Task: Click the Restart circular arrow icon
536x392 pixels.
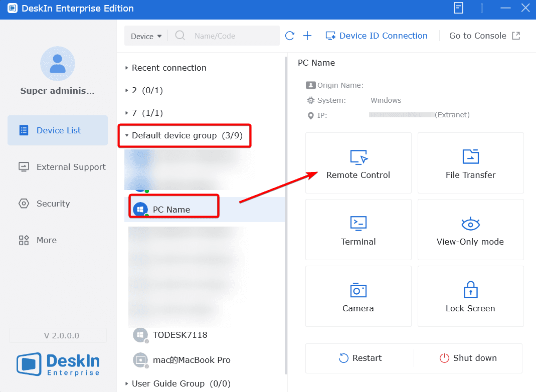Action: coord(343,358)
